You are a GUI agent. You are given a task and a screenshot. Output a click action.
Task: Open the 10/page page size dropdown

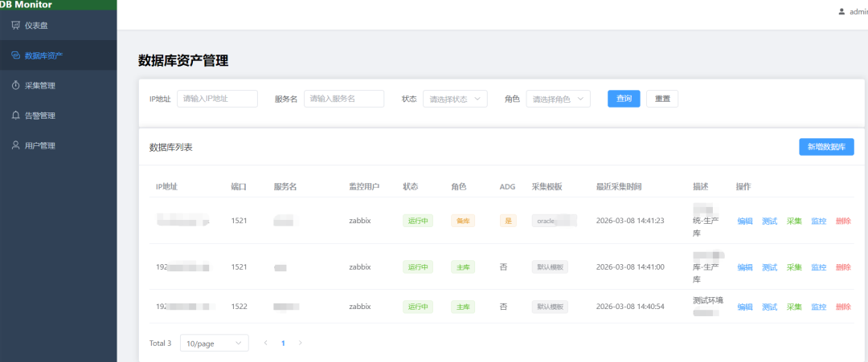click(x=215, y=344)
